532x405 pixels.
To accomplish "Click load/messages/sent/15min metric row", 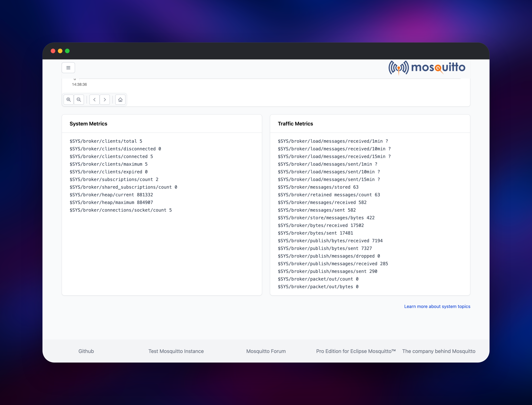I will coord(329,180).
